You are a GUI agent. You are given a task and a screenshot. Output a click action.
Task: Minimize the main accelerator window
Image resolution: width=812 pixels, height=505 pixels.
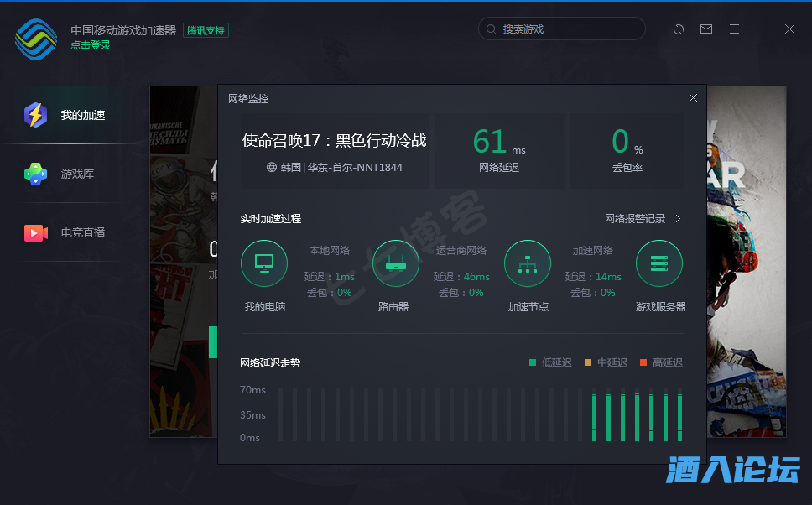pos(762,29)
